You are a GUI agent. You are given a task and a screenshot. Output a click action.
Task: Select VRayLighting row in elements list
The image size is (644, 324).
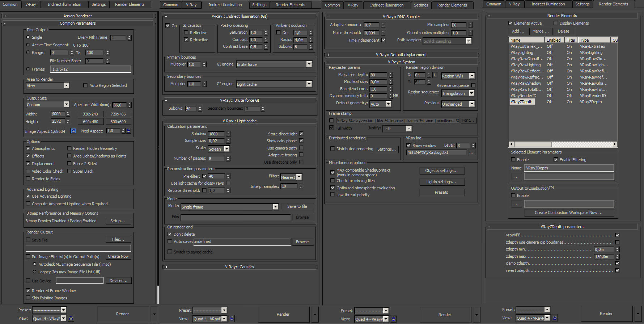coord(563,52)
